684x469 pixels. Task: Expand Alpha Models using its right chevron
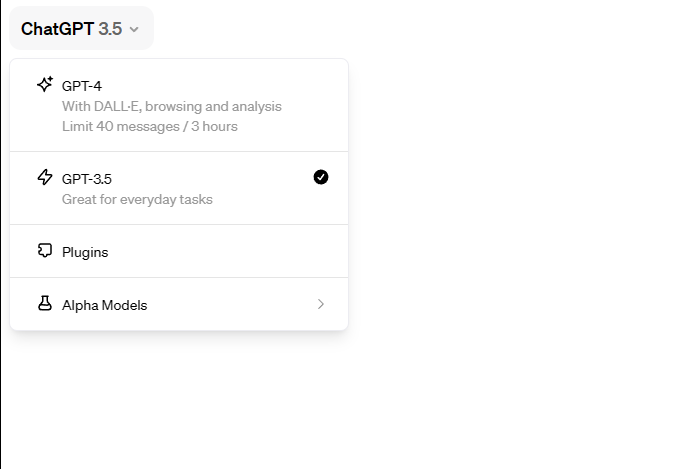tap(320, 304)
